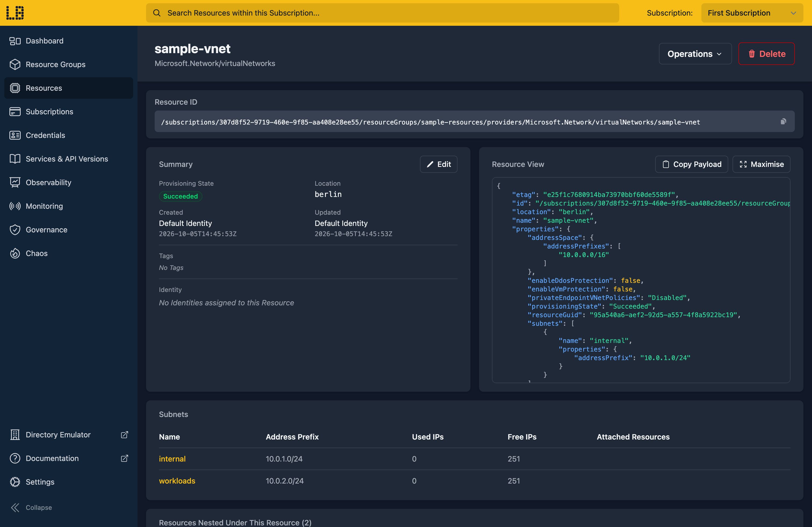Click the Chaos flame icon
The height and width of the screenshot is (527, 812).
15,253
